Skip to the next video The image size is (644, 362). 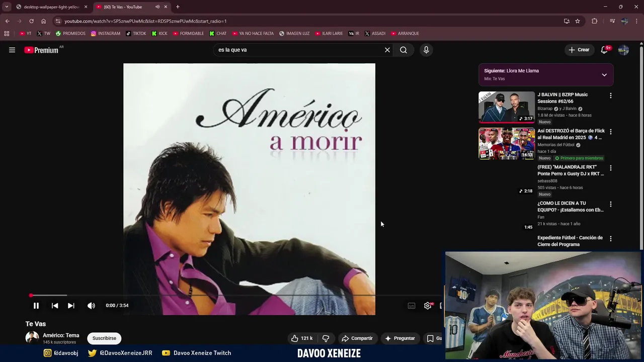(71, 305)
